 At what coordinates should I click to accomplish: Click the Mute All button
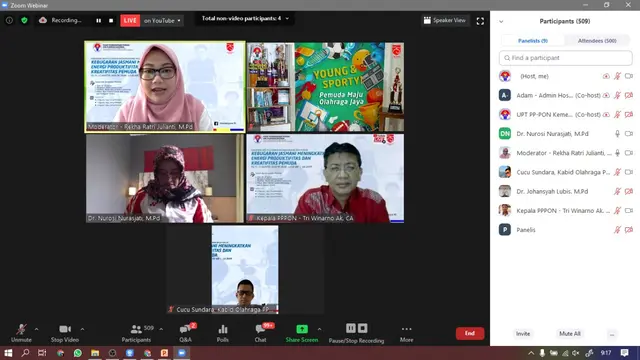(570, 333)
